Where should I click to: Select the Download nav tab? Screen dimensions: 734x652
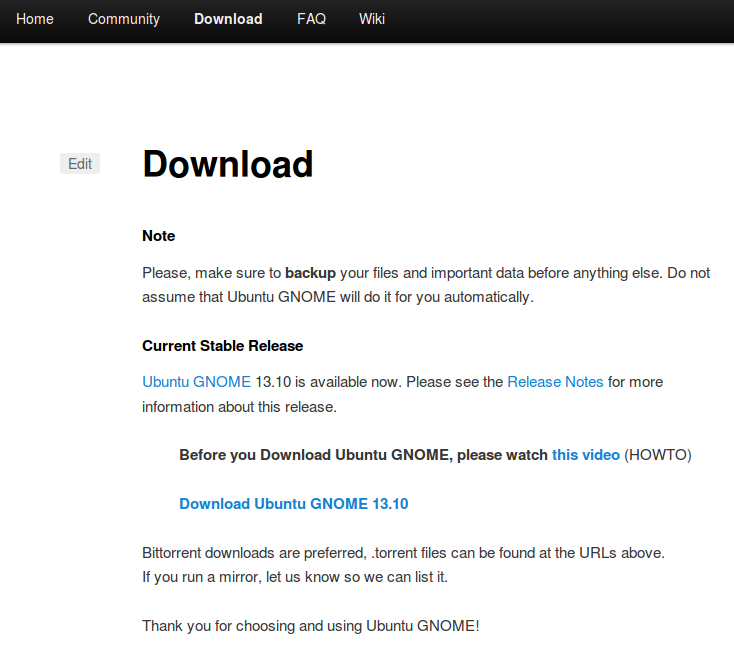(x=228, y=19)
